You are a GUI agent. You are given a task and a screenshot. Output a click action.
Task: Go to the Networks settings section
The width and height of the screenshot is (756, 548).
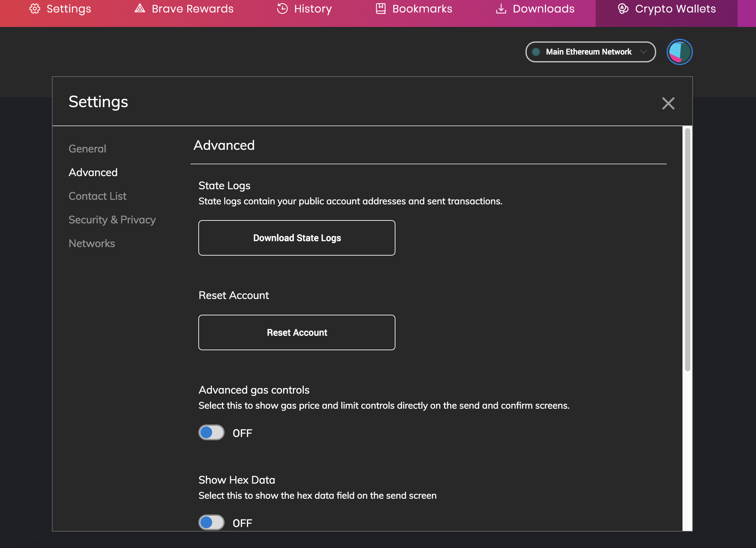(92, 243)
